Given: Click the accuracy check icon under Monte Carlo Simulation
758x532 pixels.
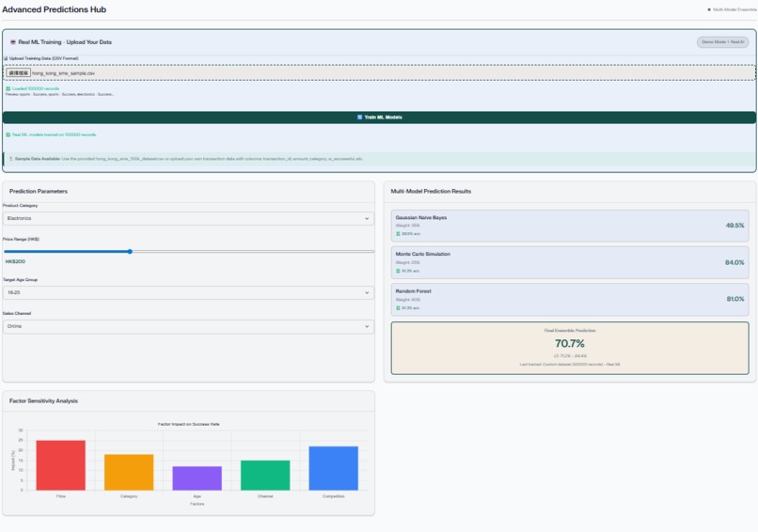Looking at the screenshot, I should [399, 271].
